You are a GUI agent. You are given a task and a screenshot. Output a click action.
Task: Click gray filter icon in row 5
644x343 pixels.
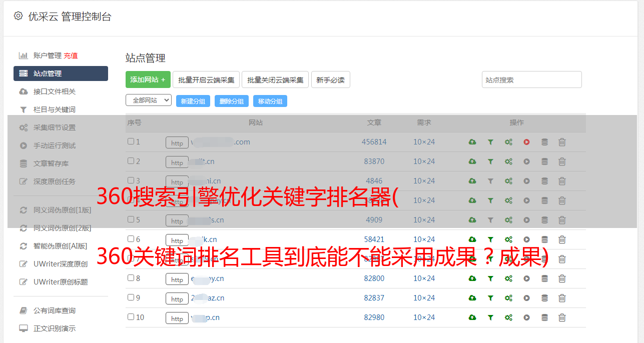point(490,220)
